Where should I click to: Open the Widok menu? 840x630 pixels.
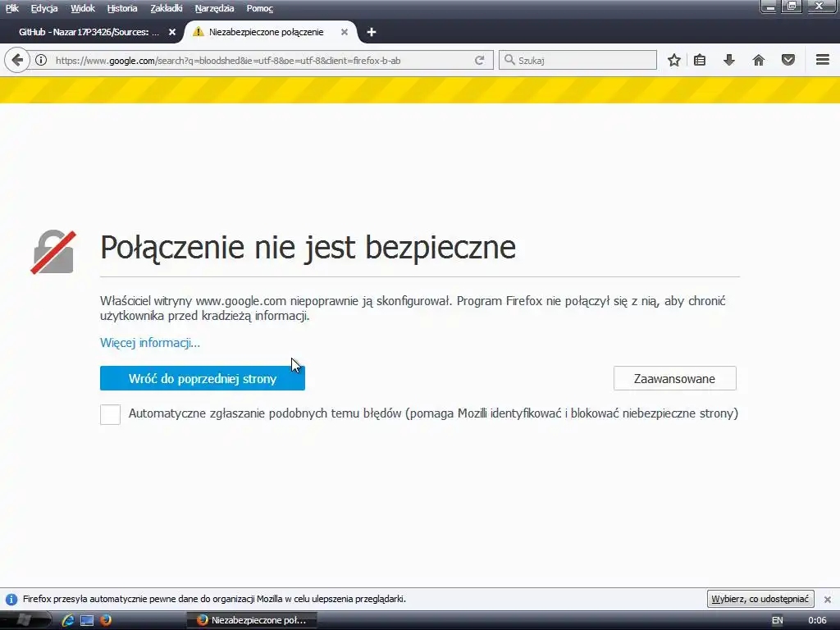(83, 8)
